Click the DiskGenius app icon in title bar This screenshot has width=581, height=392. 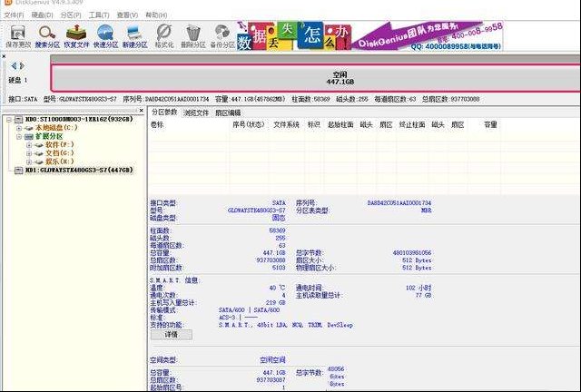click(x=8, y=2)
